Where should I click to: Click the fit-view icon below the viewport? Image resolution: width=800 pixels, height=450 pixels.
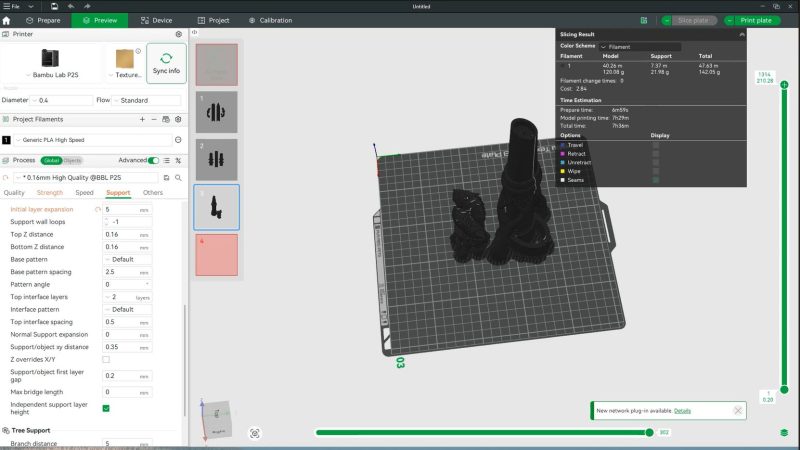[255, 433]
